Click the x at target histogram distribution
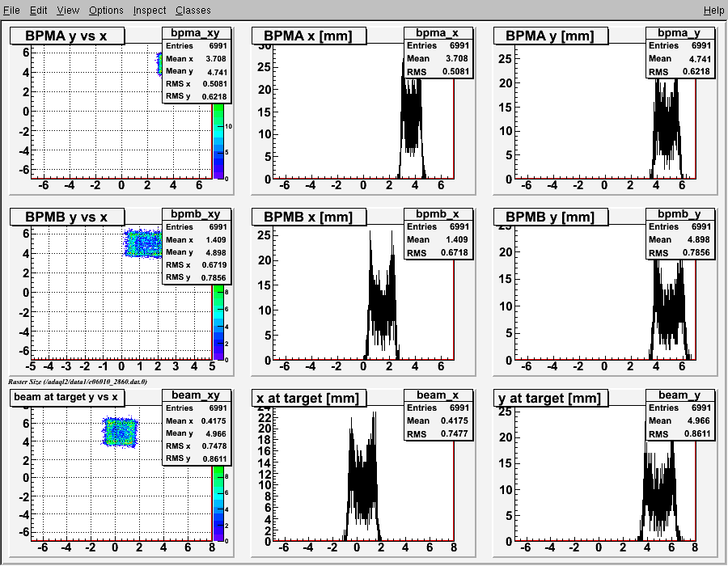Image resolution: width=728 pixels, height=566 pixels. (x=362, y=483)
